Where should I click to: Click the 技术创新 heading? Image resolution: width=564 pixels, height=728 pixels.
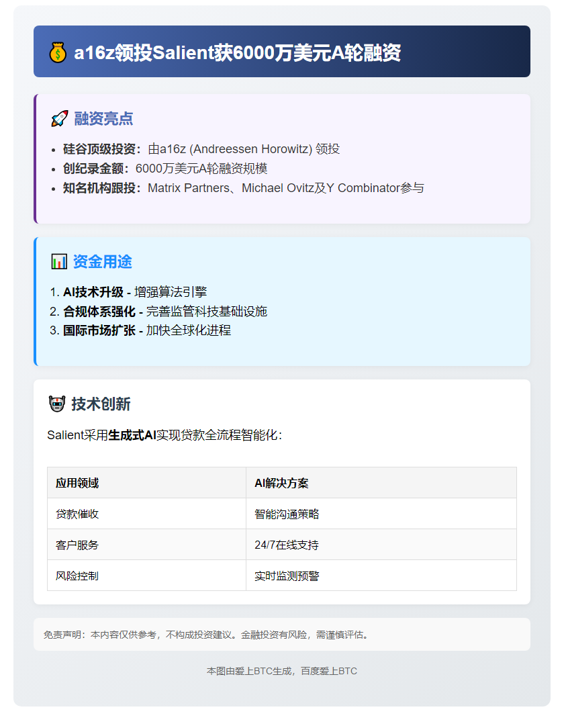(x=101, y=404)
